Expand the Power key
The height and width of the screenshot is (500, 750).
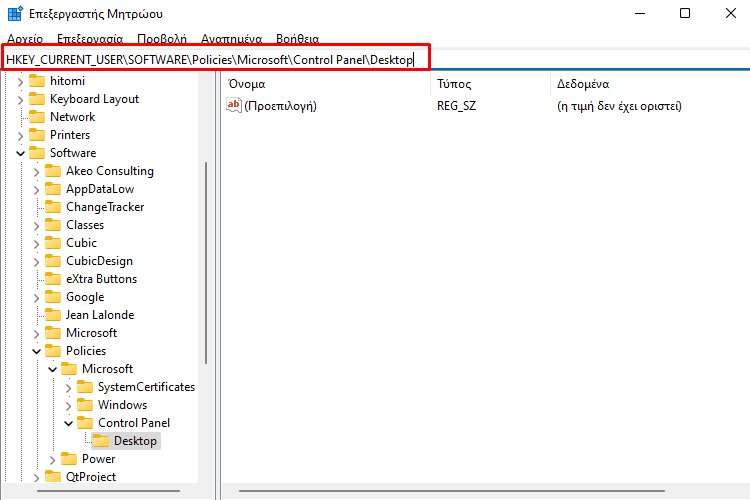coord(53,460)
